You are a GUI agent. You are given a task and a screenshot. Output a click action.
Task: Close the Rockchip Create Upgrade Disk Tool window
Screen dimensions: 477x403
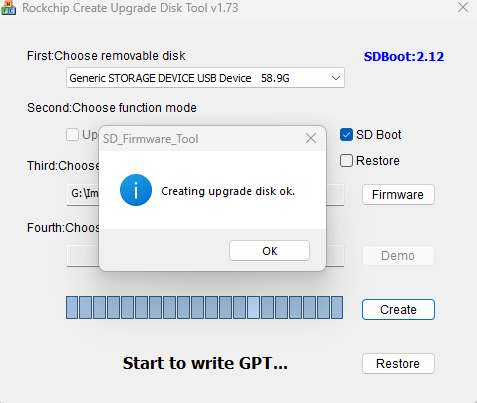coord(463,7)
